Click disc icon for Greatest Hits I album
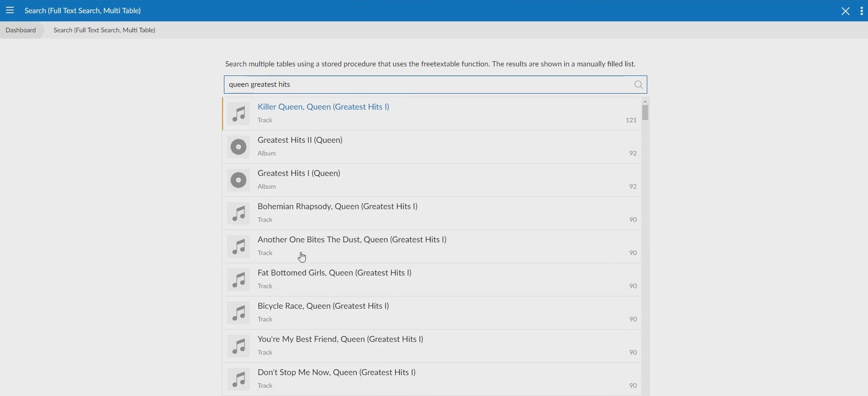 point(239,180)
